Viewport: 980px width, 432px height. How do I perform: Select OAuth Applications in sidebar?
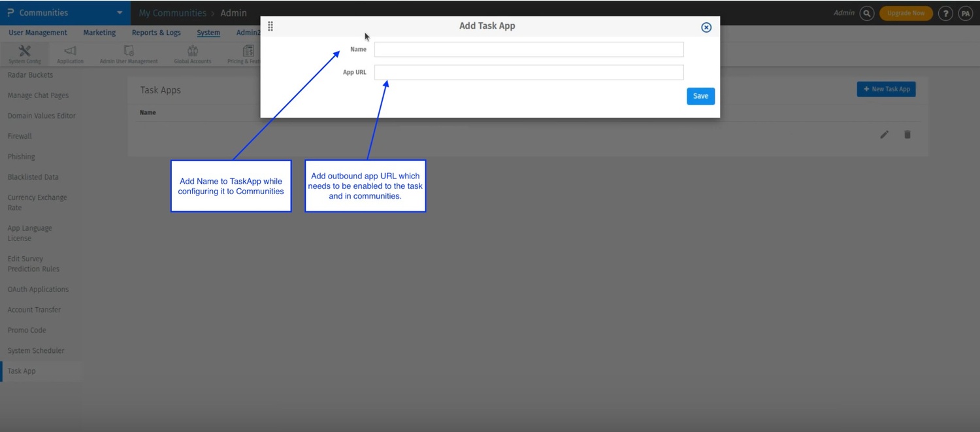point(38,290)
